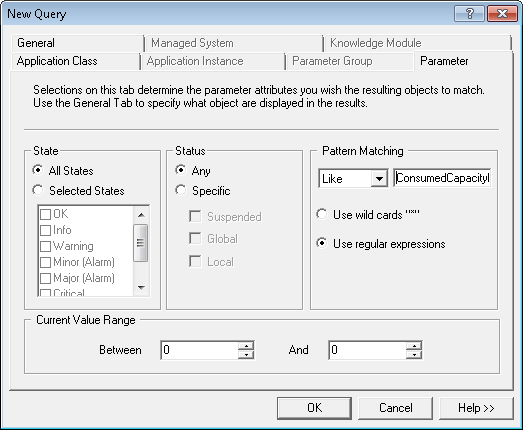Decrease the Between value with down arrow
The width and height of the screenshot is (523, 430).
[x=246, y=355]
